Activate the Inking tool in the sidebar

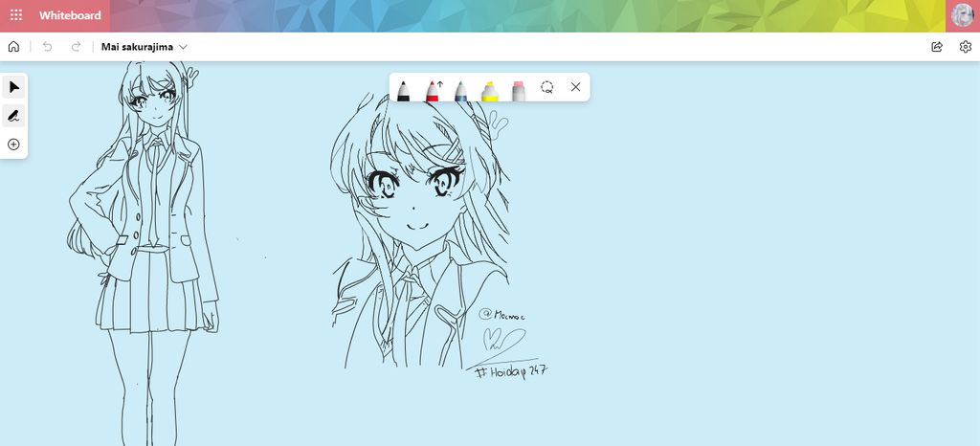[13, 116]
